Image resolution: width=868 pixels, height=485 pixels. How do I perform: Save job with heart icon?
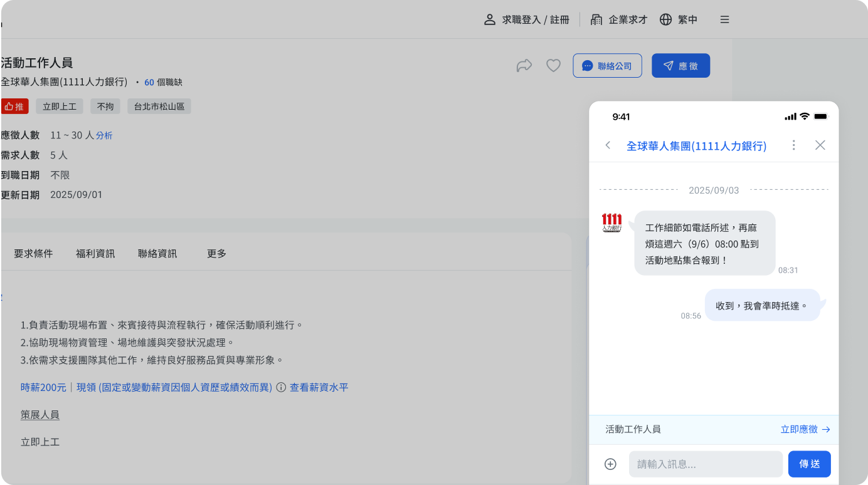tap(553, 65)
